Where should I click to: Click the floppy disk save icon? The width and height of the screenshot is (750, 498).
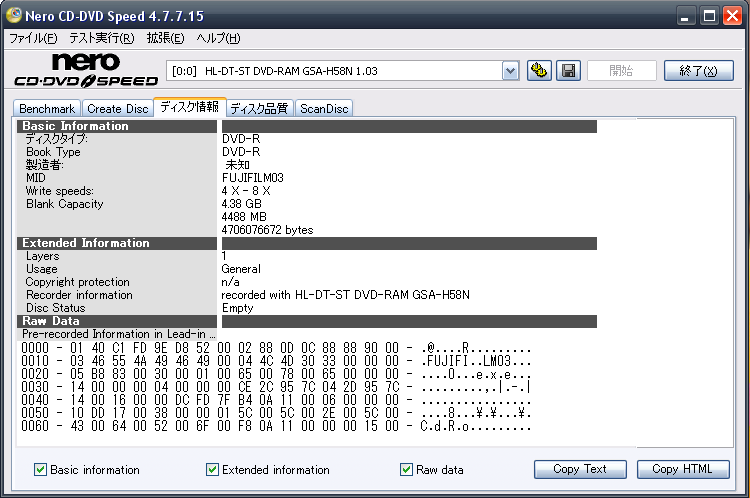click(568, 71)
